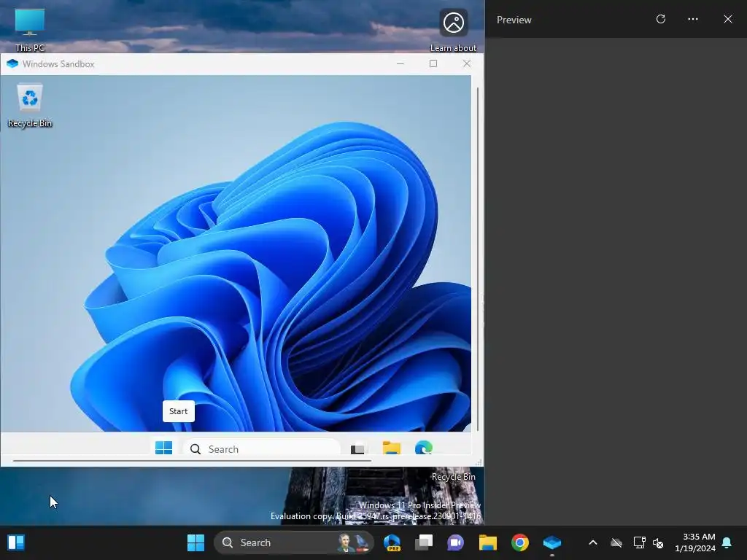Close the Preview panel
Screen dimensions: 747x560
(x=727, y=19)
